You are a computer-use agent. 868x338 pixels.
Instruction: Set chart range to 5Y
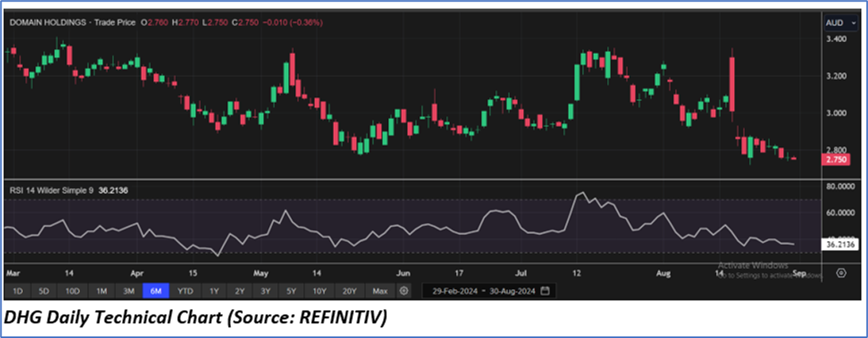(x=293, y=290)
